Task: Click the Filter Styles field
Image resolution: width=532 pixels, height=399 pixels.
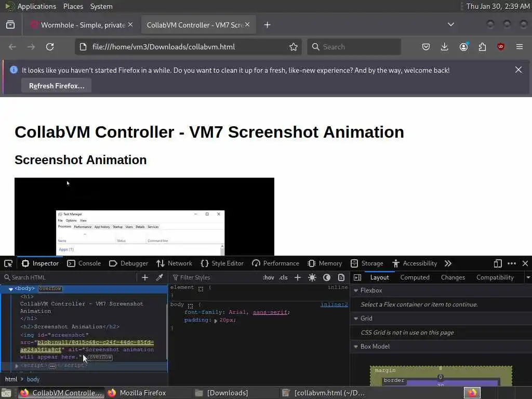Action: point(216,277)
